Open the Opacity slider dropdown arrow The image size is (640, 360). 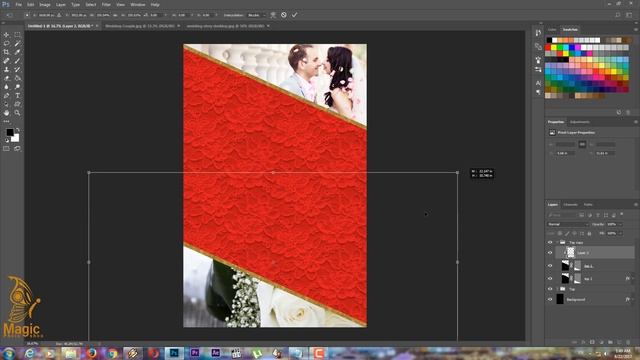tap(620, 224)
